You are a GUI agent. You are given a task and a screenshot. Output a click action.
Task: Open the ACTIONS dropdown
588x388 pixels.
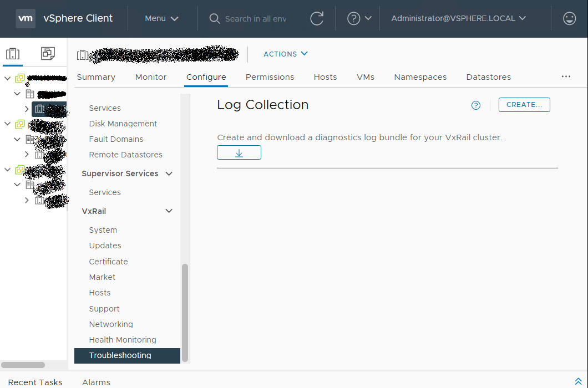[285, 54]
